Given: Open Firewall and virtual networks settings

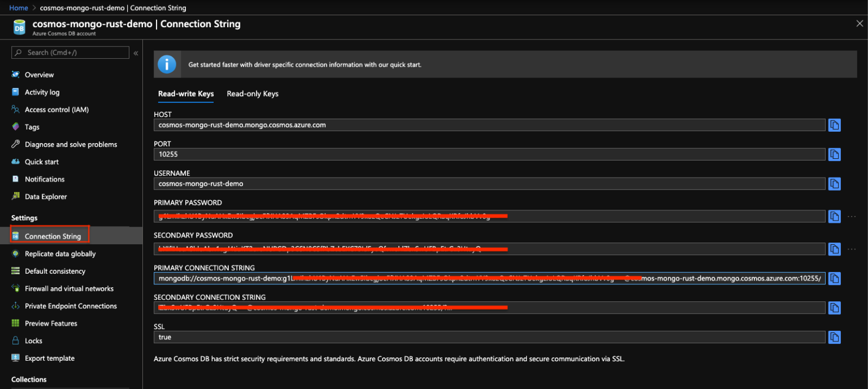Looking at the screenshot, I should tap(69, 288).
